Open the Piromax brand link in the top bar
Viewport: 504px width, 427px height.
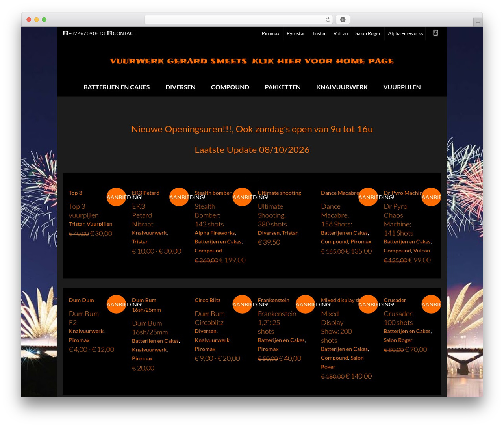271,33
